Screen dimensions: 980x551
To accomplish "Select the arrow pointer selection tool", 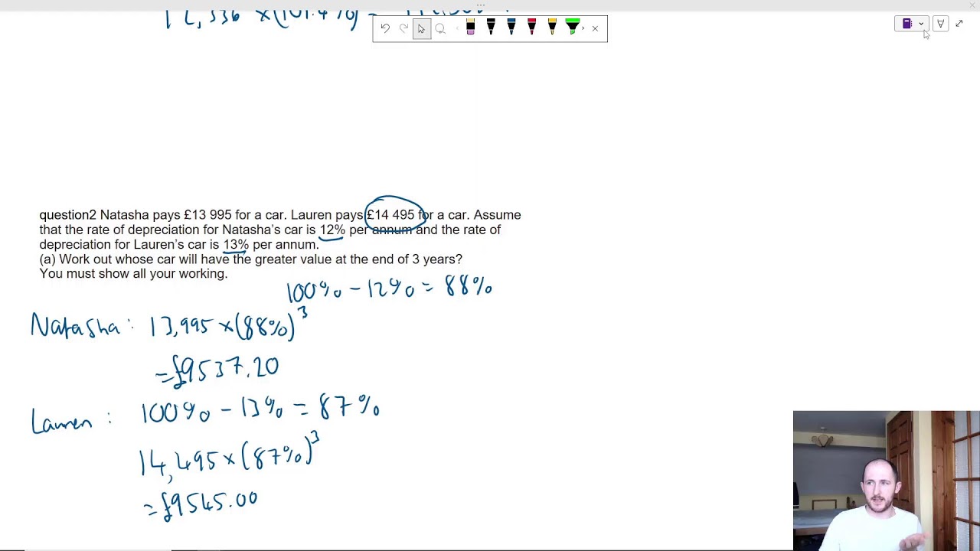I will 421,28.
